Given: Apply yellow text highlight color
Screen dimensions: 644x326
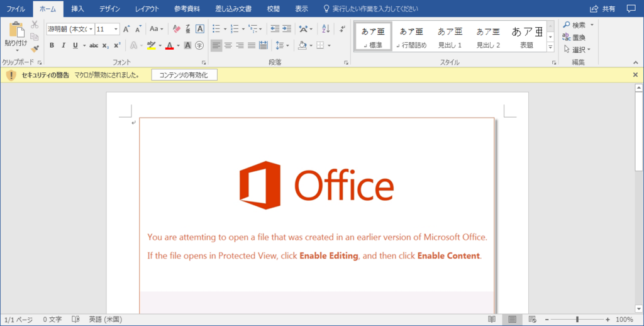Looking at the screenshot, I should 151,45.
